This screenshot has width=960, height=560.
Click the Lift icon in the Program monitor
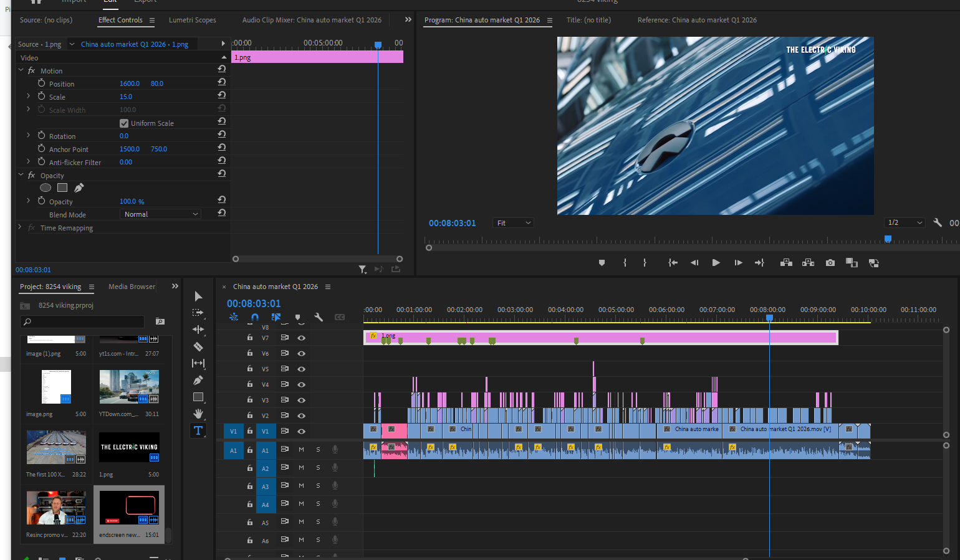786,262
